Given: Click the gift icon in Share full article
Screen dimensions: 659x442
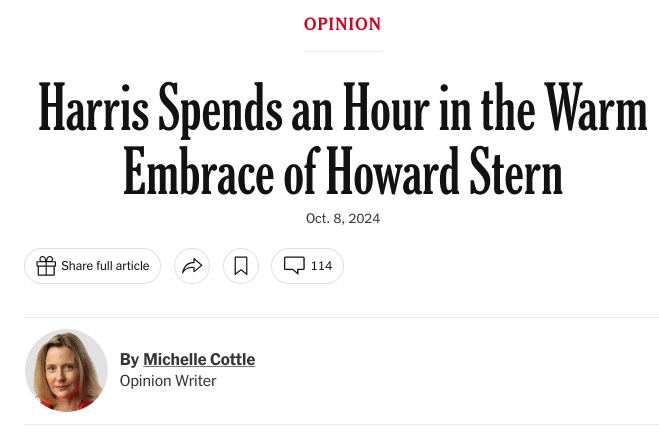Looking at the screenshot, I should click(x=46, y=266).
